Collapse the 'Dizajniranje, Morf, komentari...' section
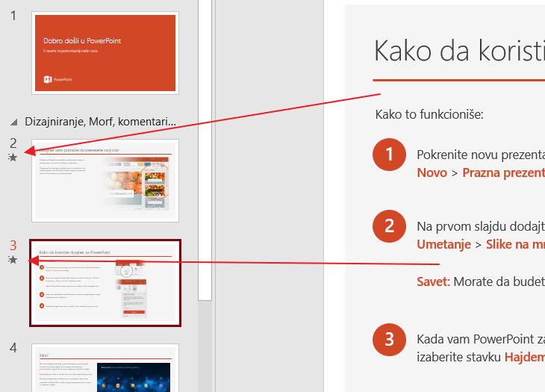545x392 pixels. (14, 122)
